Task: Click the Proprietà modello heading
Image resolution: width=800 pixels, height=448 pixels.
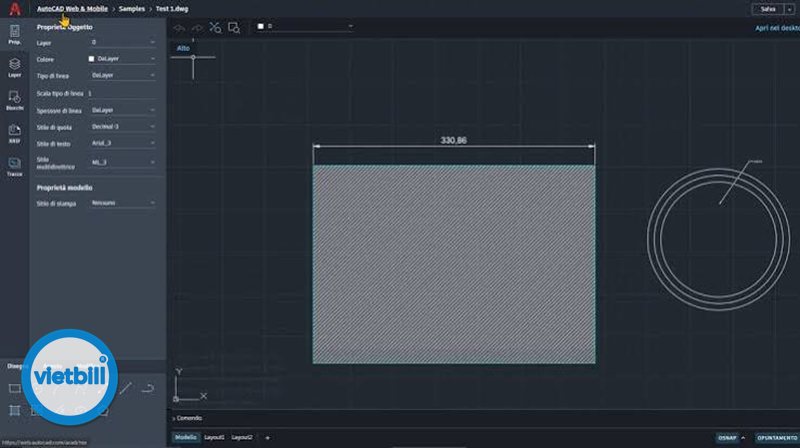Action: pyautogui.click(x=64, y=188)
